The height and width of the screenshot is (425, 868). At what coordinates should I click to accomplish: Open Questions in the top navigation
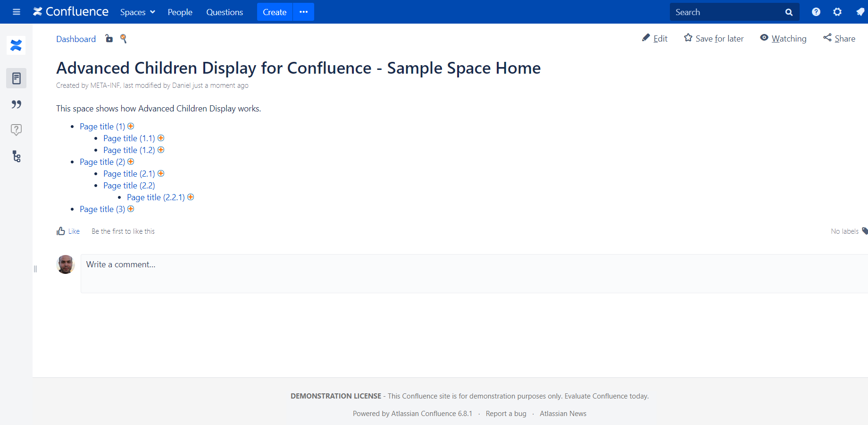pyautogui.click(x=225, y=12)
